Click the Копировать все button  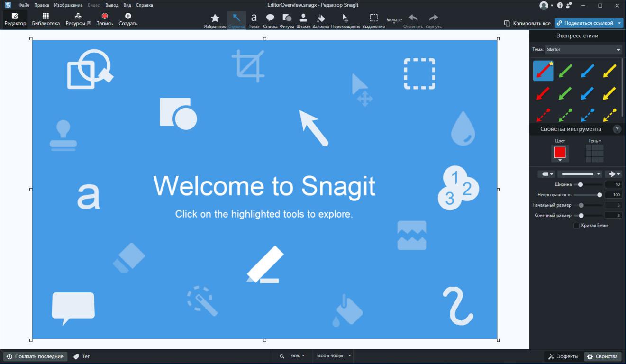527,23
